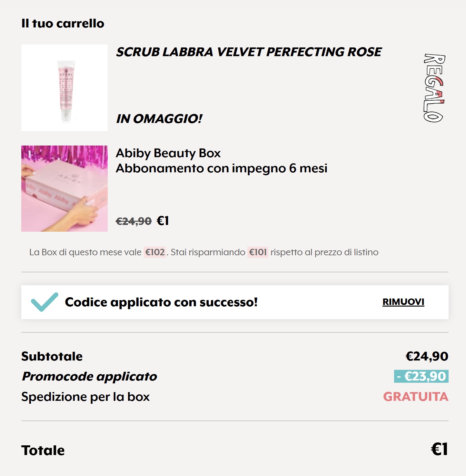Click the teal -€23,90 discount badge
Screen dimensions: 466x476
coord(421,376)
